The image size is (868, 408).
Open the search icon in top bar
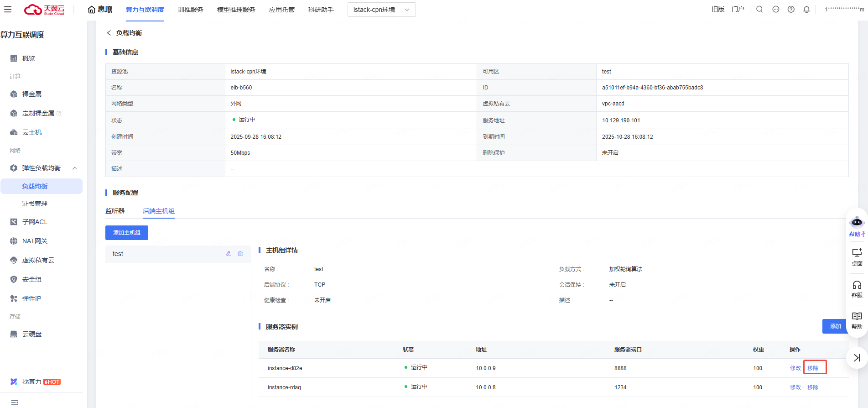click(759, 10)
